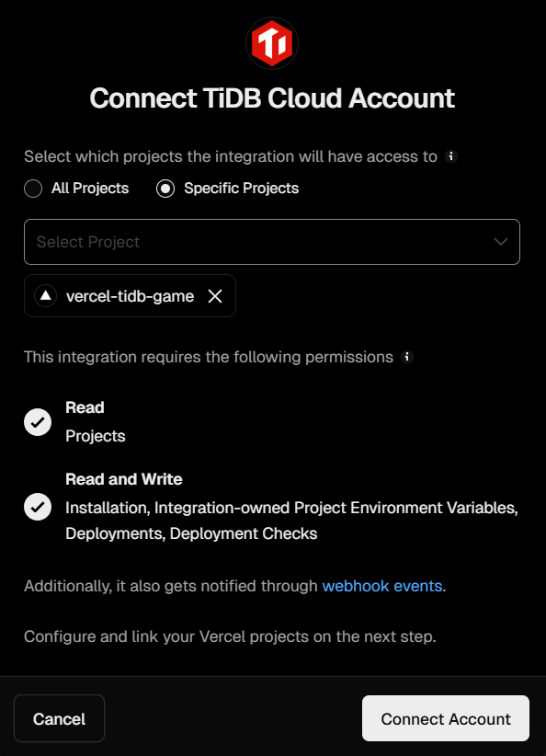Click info icon beside permissions requirement text
The image size is (546, 756).
tap(407, 357)
